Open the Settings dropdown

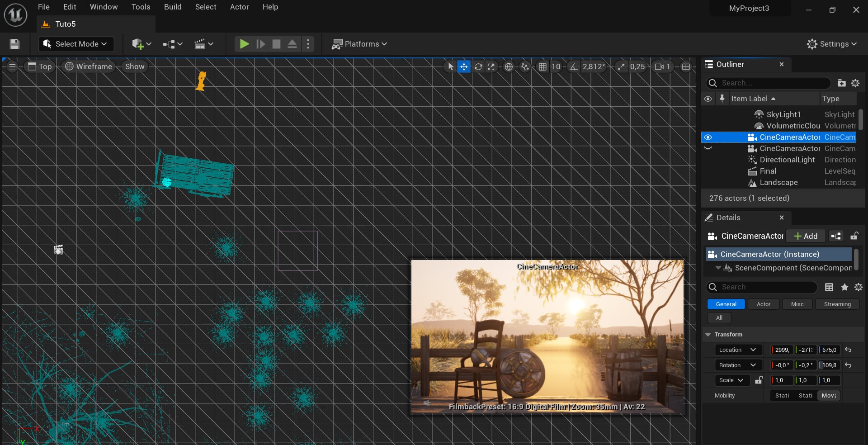click(832, 44)
